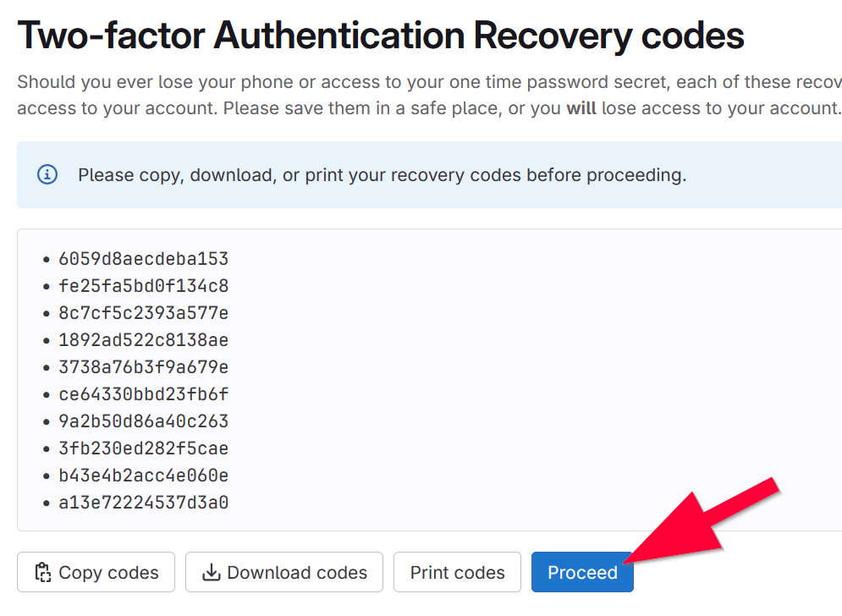The width and height of the screenshot is (842, 616).
Task: Select the last code a13e72224537d3a0
Action: [143, 503]
